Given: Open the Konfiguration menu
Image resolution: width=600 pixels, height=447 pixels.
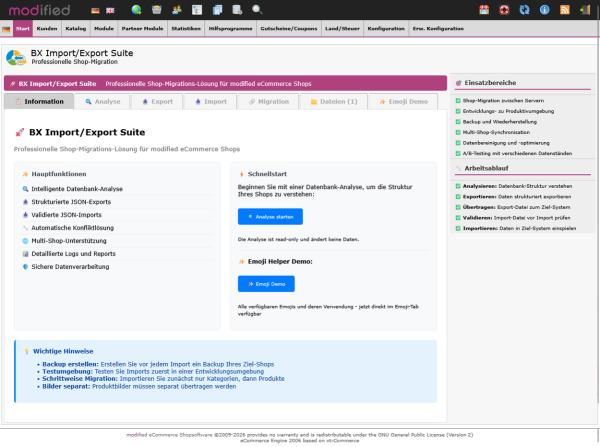Looking at the screenshot, I should pyautogui.click(x=386, y=29).
